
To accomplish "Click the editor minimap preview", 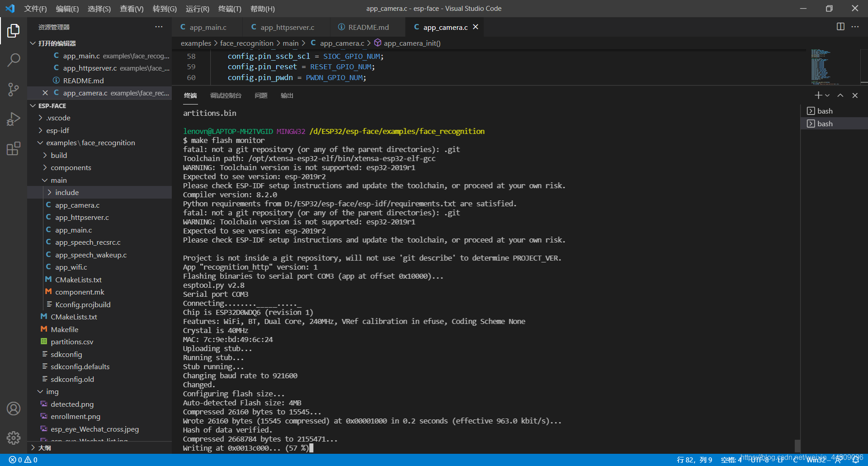I will (825, 67).
